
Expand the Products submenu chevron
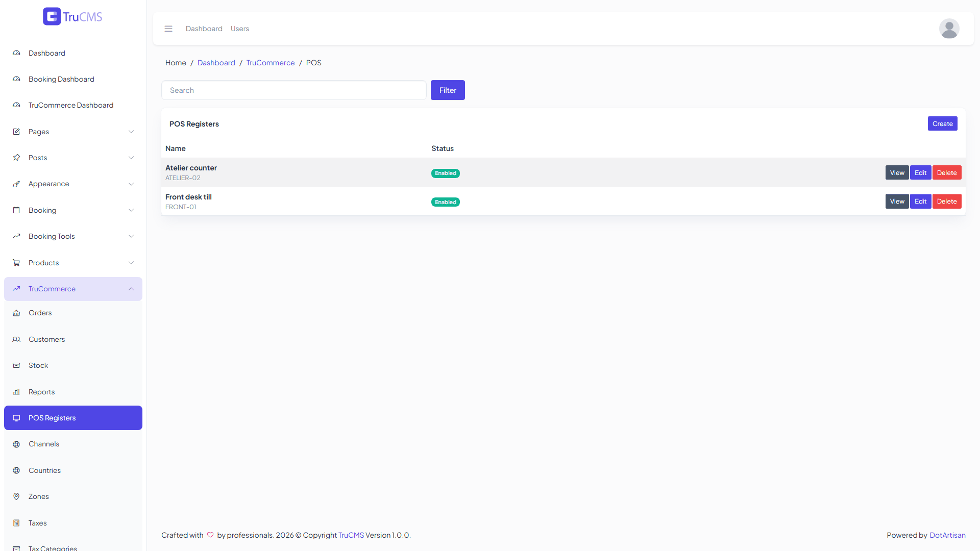coord(131,263)
